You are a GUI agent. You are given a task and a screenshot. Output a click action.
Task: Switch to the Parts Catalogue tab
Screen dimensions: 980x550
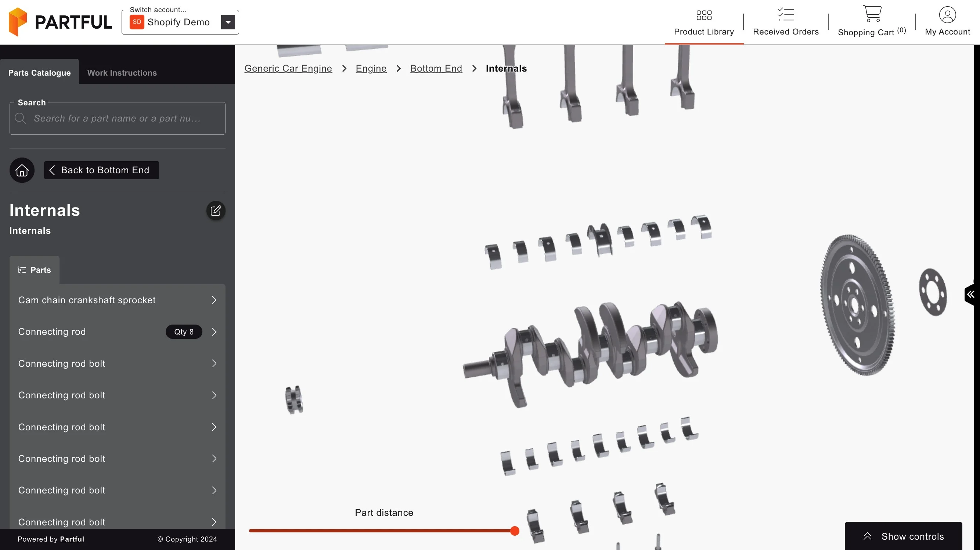coord(40,72)
